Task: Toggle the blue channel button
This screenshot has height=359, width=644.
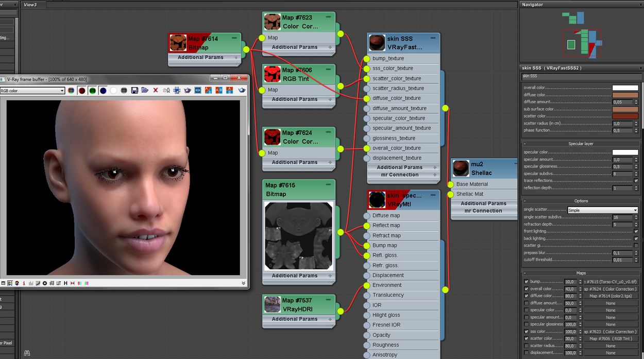Action: point(103,91)
